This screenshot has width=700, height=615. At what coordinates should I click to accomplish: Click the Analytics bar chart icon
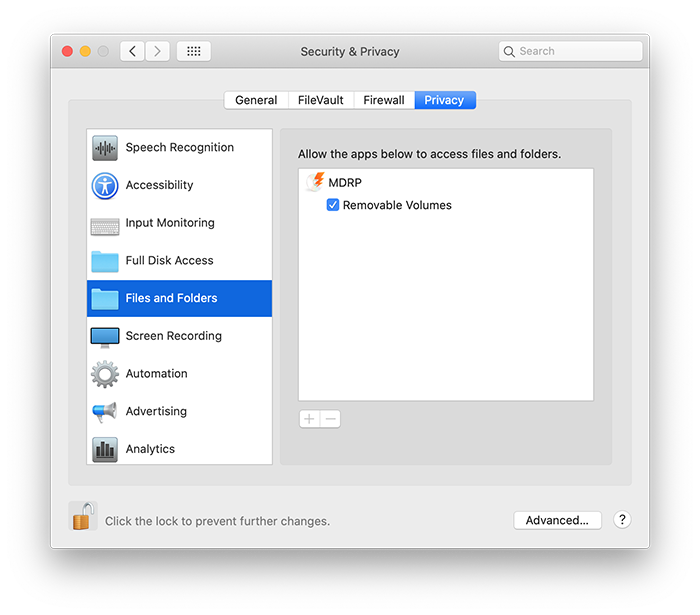click(105, 449)
